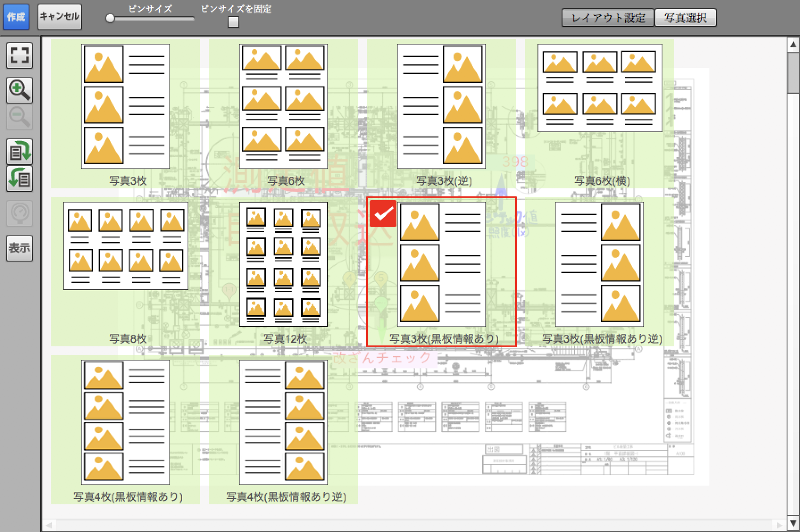Click the ピンサイズ slider handle

point(110,19)
